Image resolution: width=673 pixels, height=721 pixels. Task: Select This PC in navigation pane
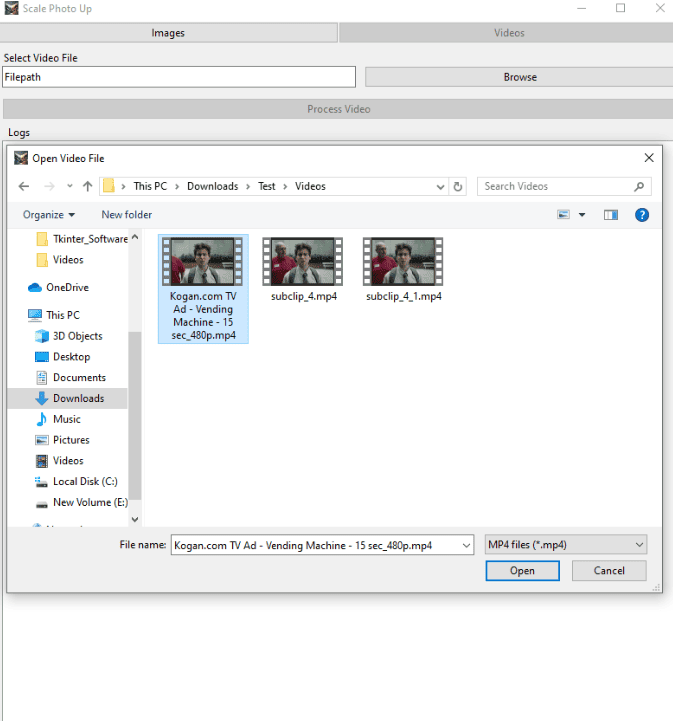54,315
